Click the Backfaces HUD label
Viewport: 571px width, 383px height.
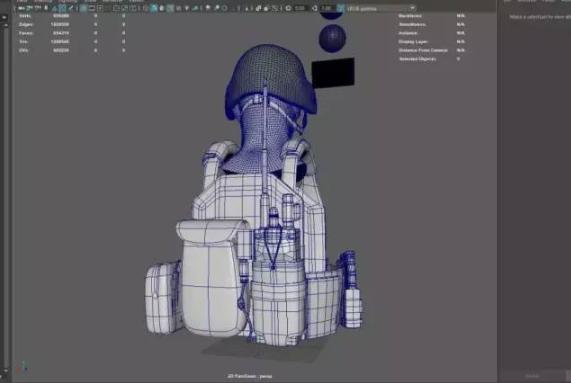pyautogui.click(x=410, y=16)
